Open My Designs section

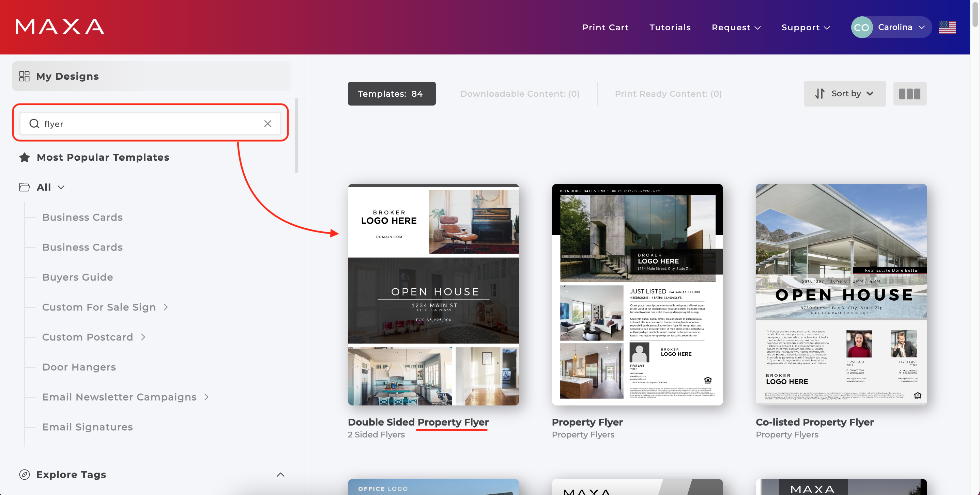coord(151,76)
